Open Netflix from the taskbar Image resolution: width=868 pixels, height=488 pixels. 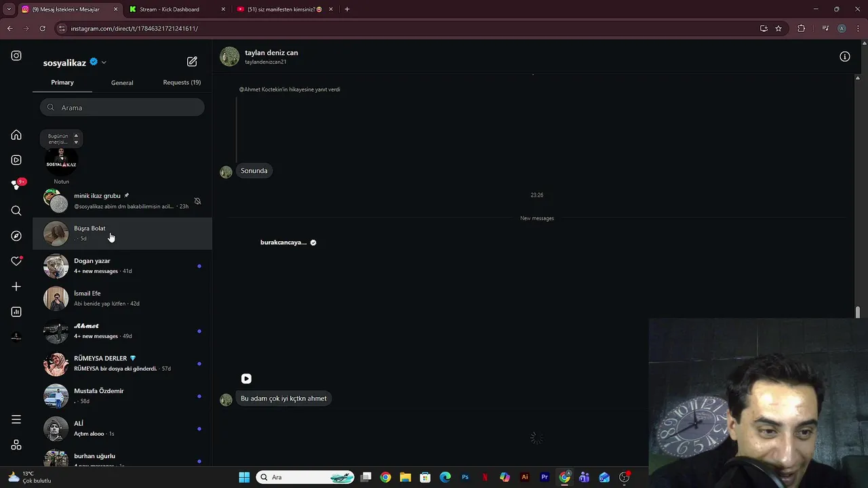485,477
